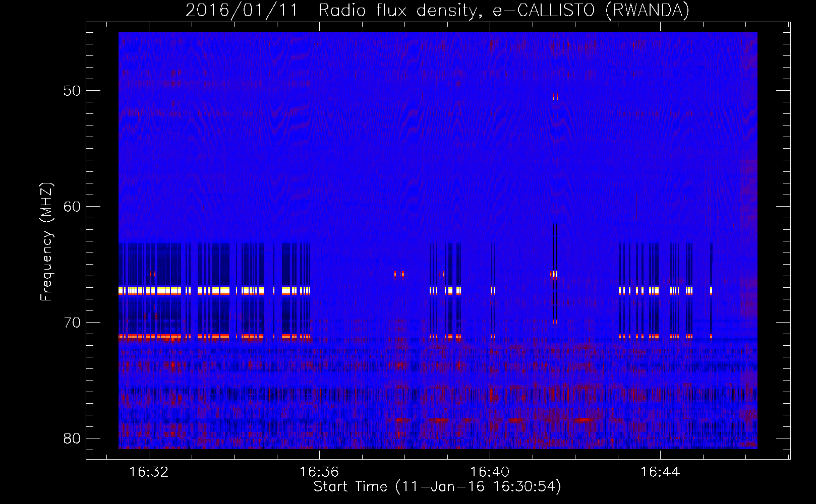Click the "Start Time (11-Jan-16 16:30:54)" label
Image resolution: width=816 pixels, height=504 pixels.
coord(437,487)
